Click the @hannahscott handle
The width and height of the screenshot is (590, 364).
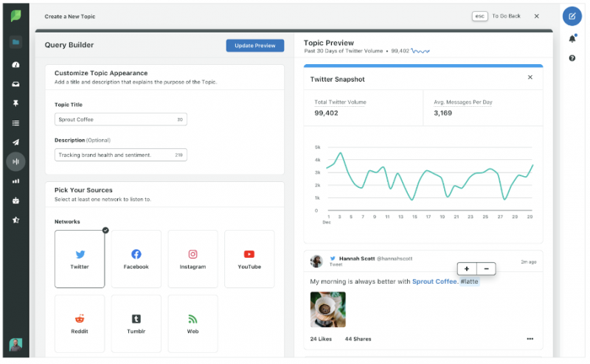(395, 259)
